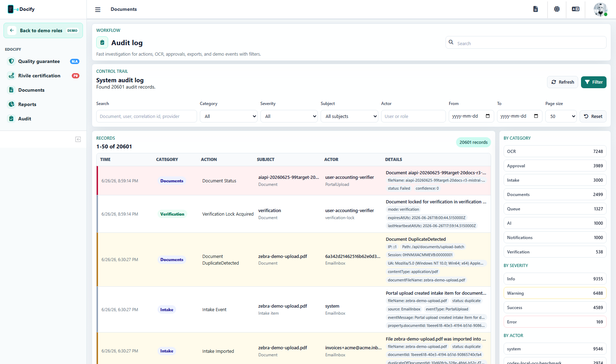Filter by Queue category
This screenshot has width=616, height=364.
tap(555, 209)
